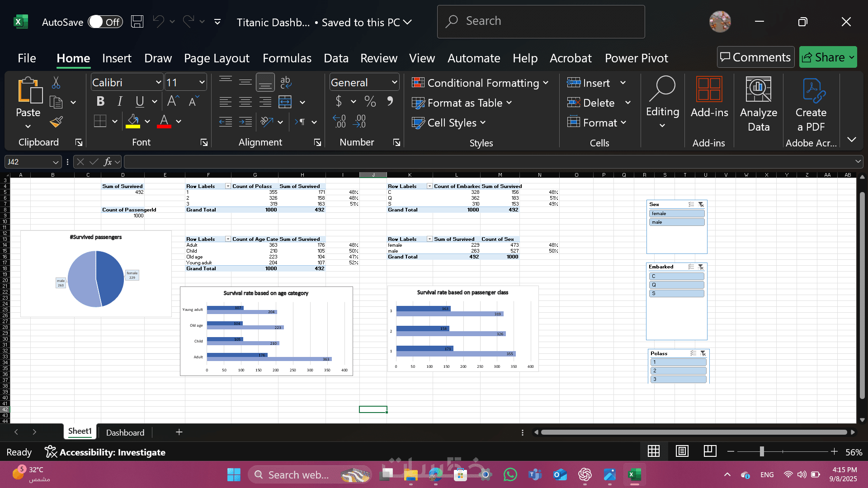Open Analyze Data tool

pos(758,105)
